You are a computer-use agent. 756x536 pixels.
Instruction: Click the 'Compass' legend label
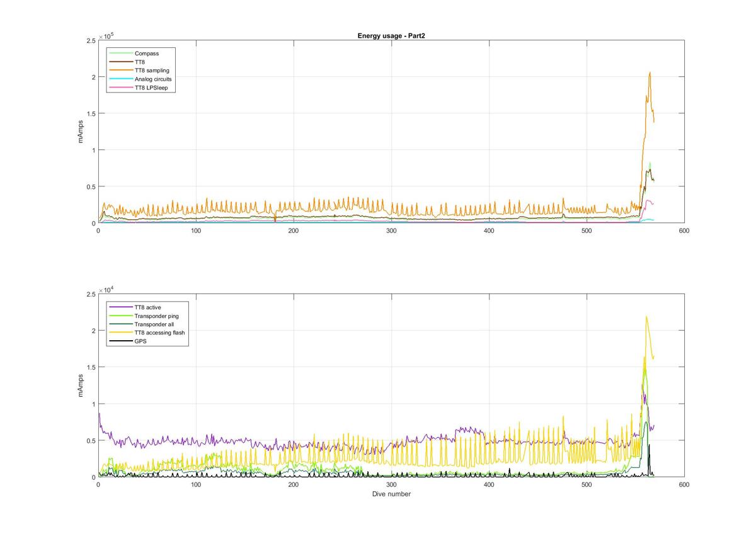click(x=146, y=54)
